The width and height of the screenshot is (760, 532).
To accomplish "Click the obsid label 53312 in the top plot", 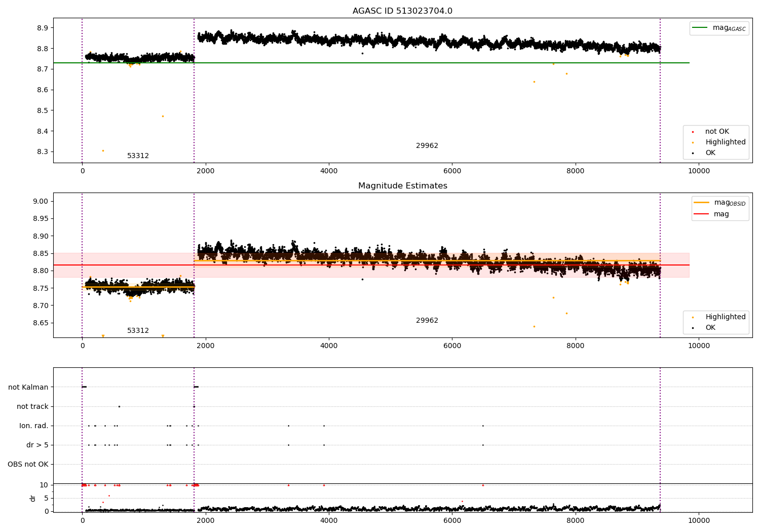I will [138, 156].
